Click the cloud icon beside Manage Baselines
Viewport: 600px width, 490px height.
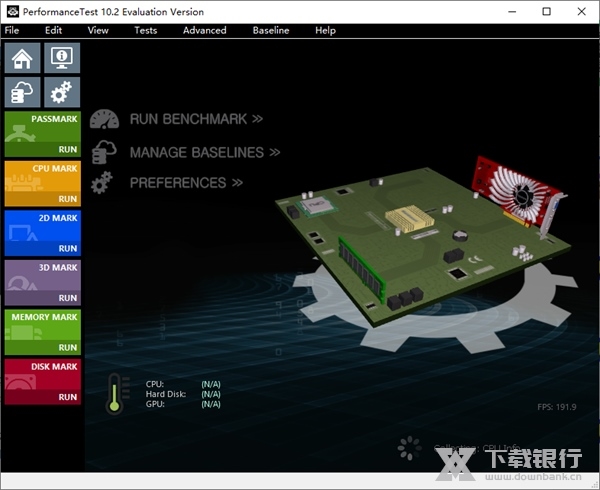click(x=103, y=153)
